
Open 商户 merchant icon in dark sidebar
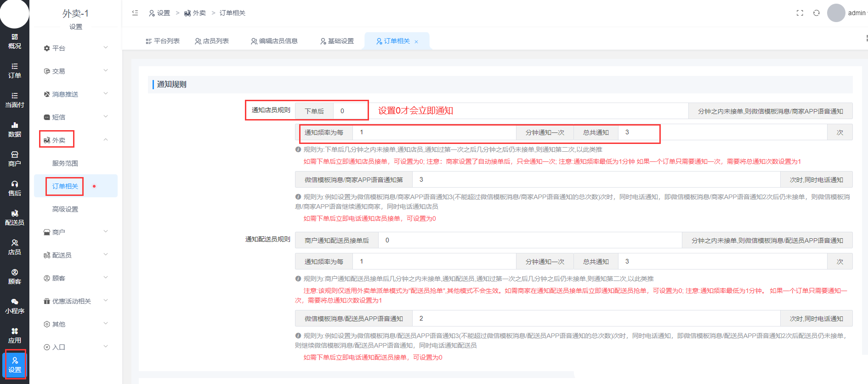pyautogui.click(x=15, y=159)
